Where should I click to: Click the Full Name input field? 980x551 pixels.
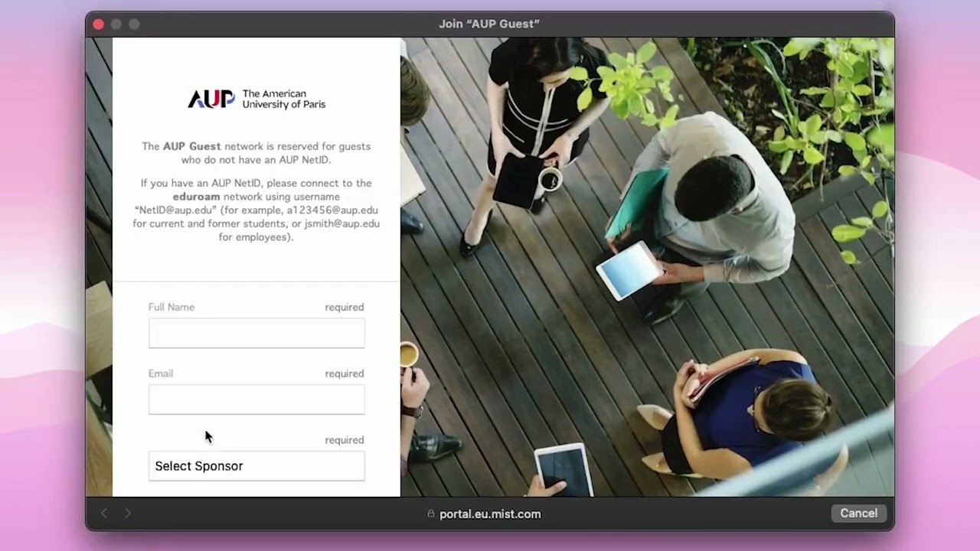click(256, 333)
